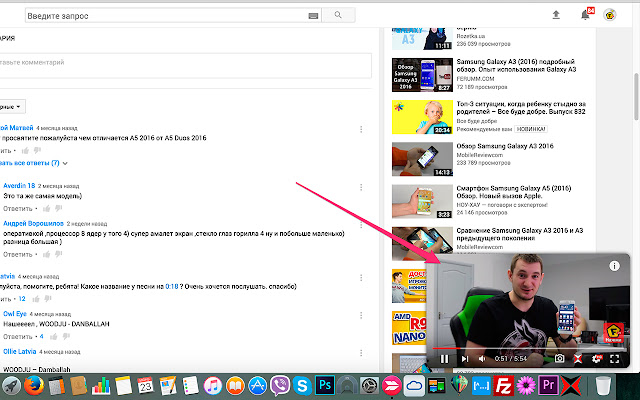Open three-dot menu on Матвей's comment

(361, 129)
